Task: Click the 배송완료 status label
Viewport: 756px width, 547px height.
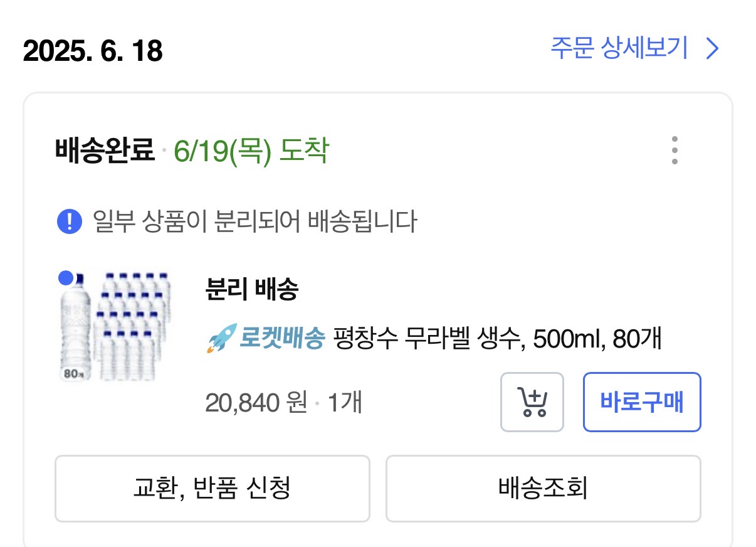Action: (105, 151)
